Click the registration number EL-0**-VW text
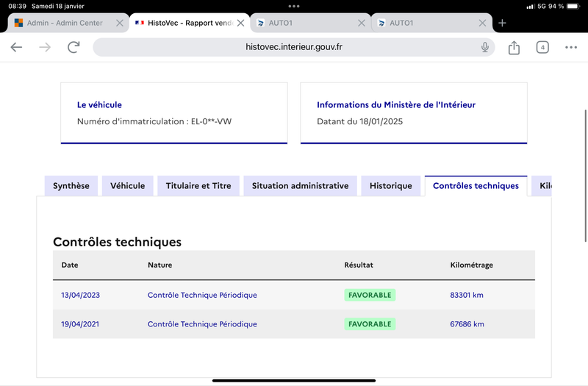Screen dimensions: 588x386 pos(211,121)
